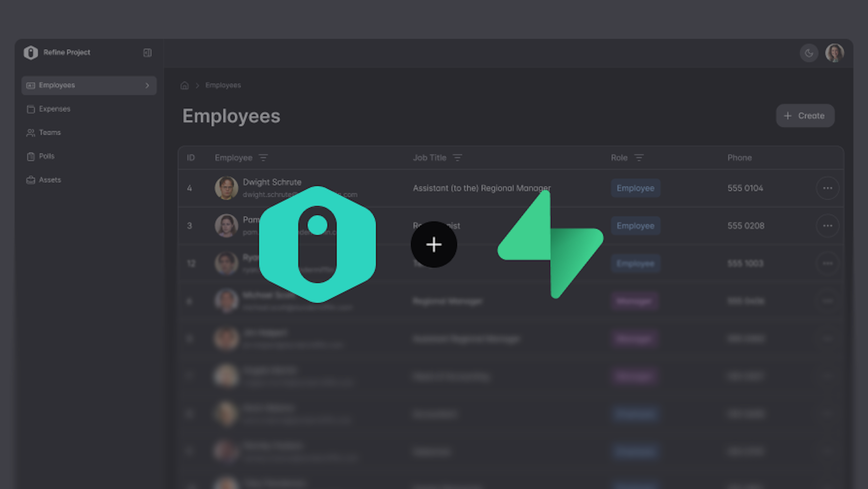This screenshot has height=489, width=868.
Task: Click the Create button
Action: (805, 115)
